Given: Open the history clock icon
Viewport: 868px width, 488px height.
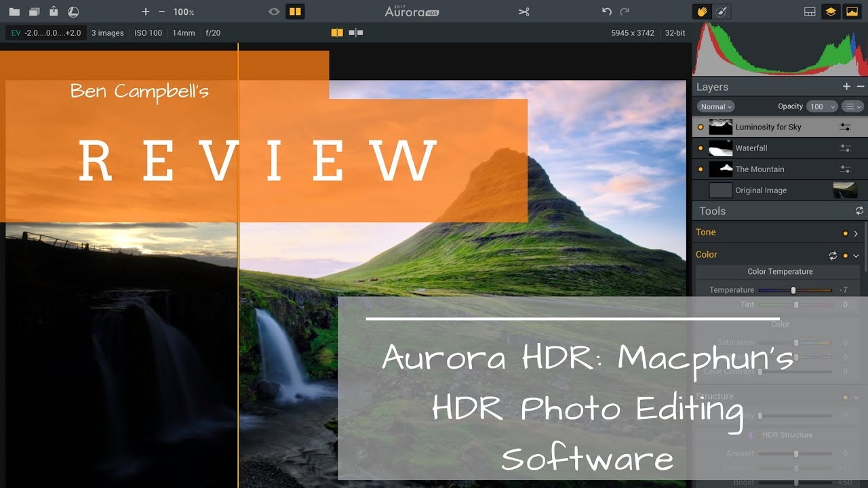Looking at the screenshot, I should [73, 12].
